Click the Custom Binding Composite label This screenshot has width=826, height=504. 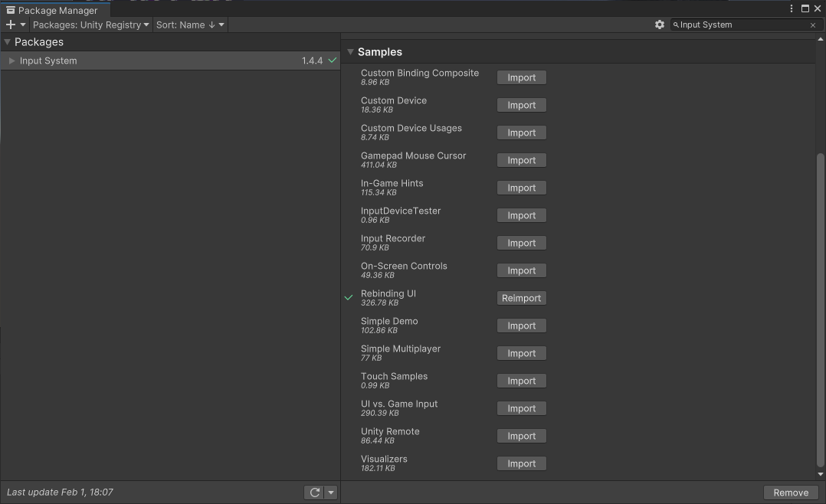[x=420, y=73]
